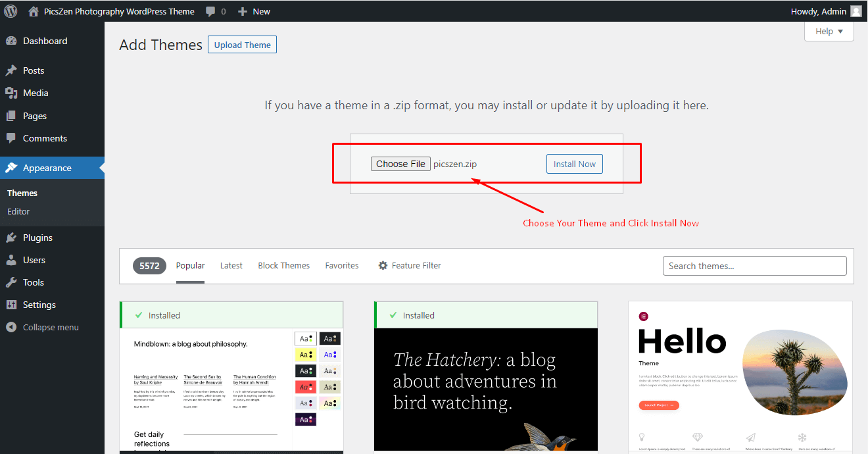Click the Add Themes page heading

(x=161, y=45)
